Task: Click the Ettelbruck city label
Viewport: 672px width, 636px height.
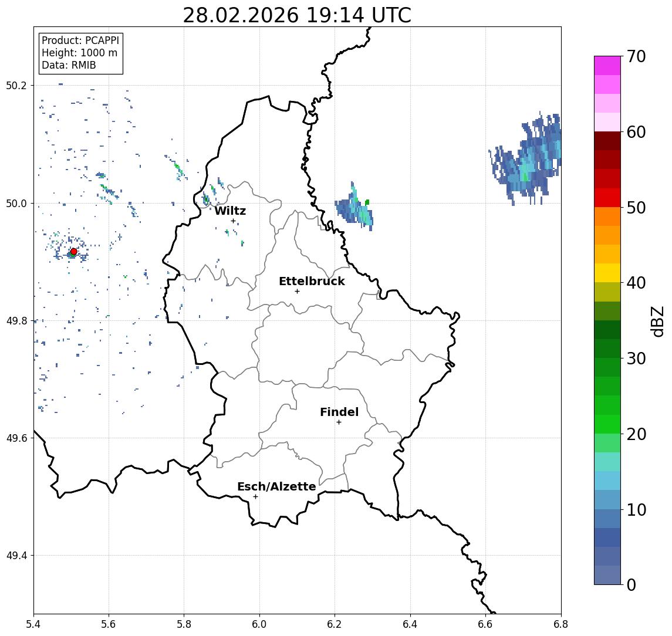Action: tap(312, 281)
